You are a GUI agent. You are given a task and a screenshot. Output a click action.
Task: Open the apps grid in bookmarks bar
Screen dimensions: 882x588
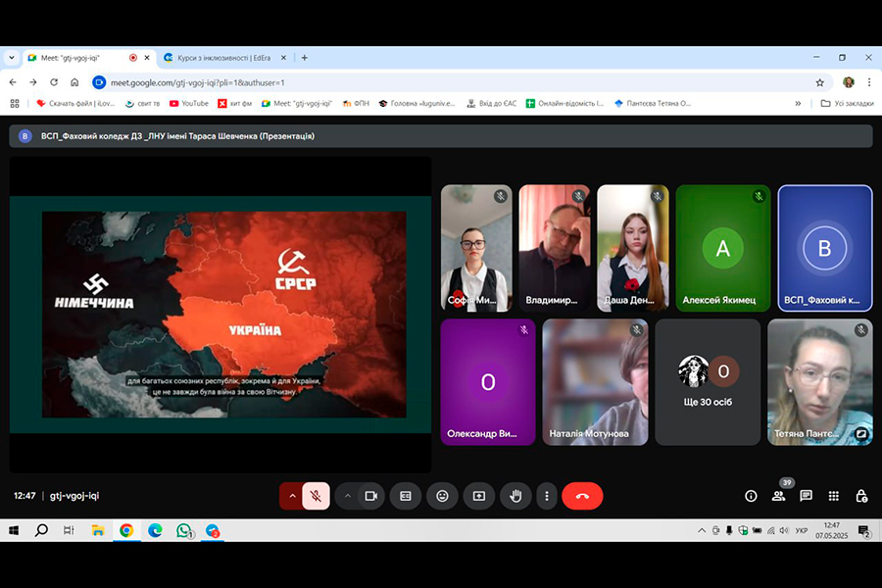[15, 104]
